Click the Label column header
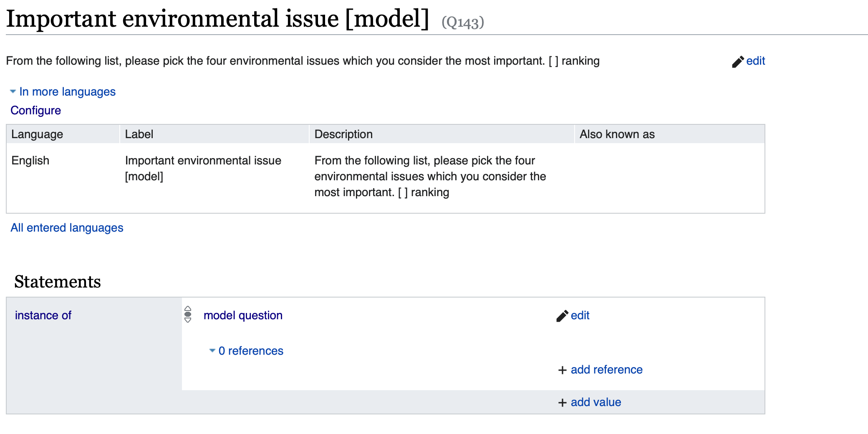The width and height of the screenshot is (868, 434). (x=139, y=134)
